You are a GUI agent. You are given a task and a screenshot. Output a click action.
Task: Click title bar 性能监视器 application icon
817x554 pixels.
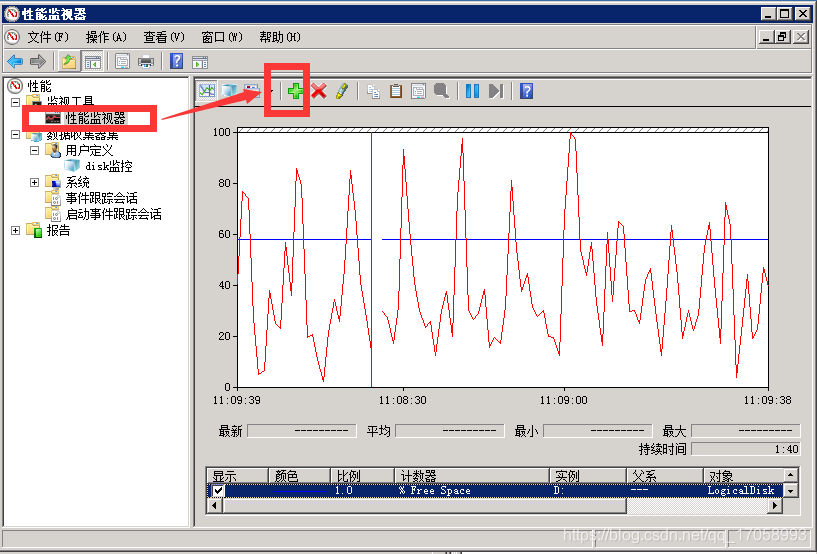point(11,14)
